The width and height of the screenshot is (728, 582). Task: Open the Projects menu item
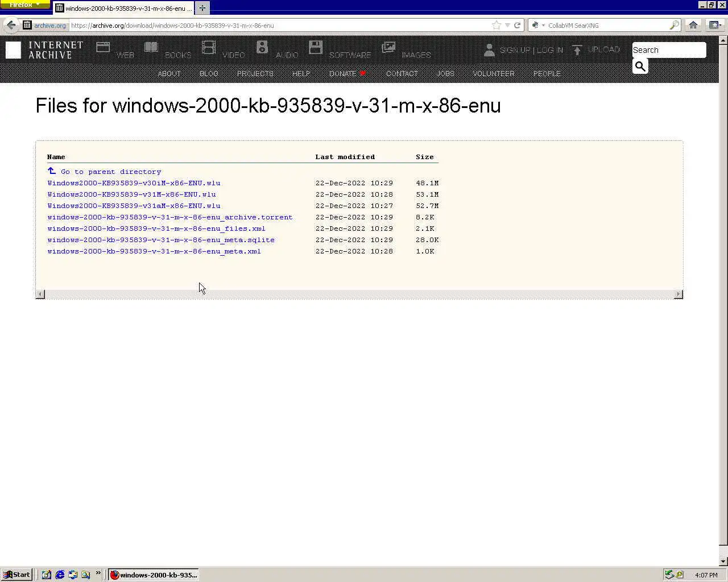point(255,74)
